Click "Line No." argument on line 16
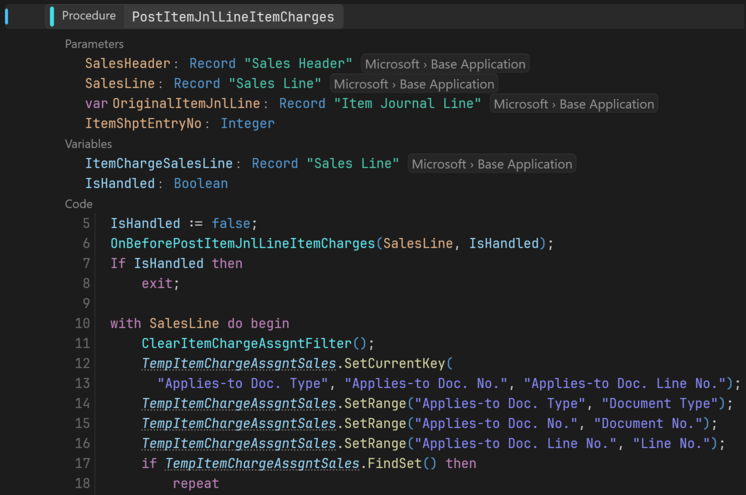 point(672,444)
